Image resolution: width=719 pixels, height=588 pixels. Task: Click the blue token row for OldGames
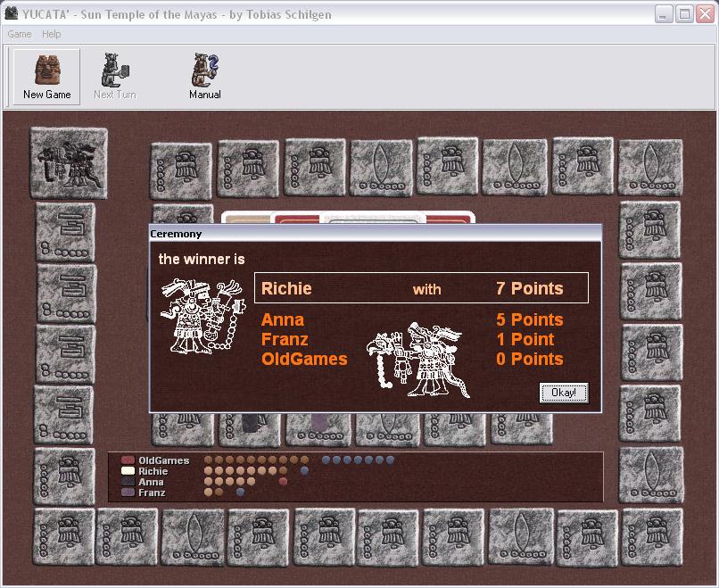tap(358, 460)
